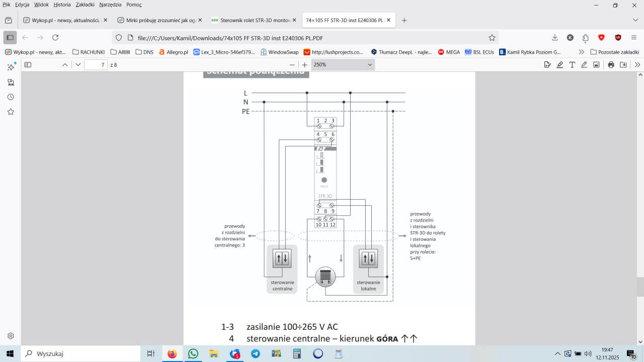Open the RACHUNKI bookmarks folder
This screenshot has height=362, width=644.
[89, 52]
